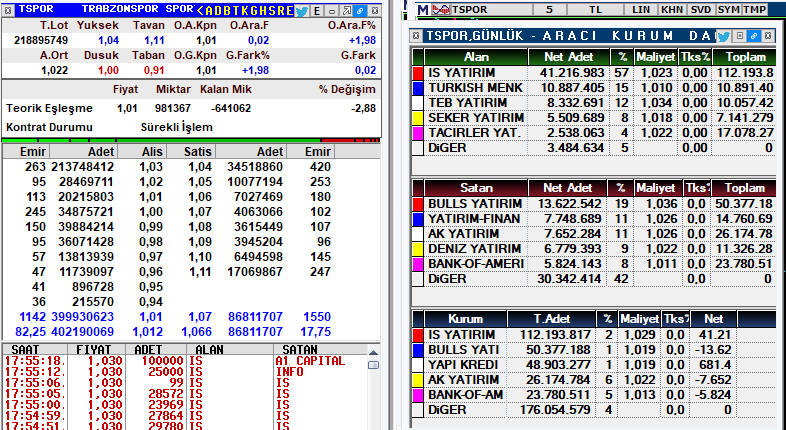Viewport: 786px width, 430px height.
Task: Toggle the link icon in Aracı Kurum window
Action: tap(753, 36)
